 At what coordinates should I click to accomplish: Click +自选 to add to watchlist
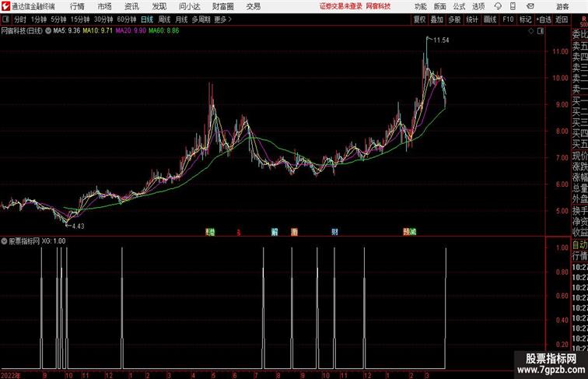(544, 19)
